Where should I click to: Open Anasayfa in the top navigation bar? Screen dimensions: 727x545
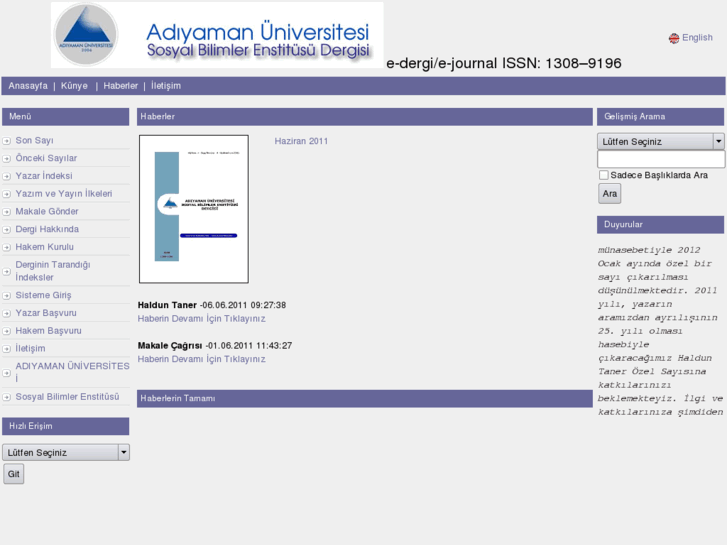pyautogui.click(x=28, y=86)
